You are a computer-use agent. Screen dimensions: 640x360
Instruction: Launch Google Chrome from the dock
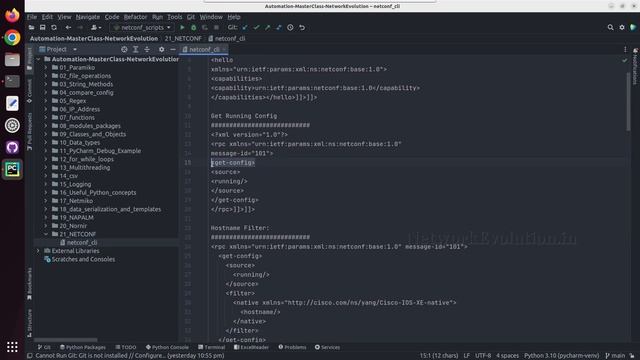coord(12,38)
